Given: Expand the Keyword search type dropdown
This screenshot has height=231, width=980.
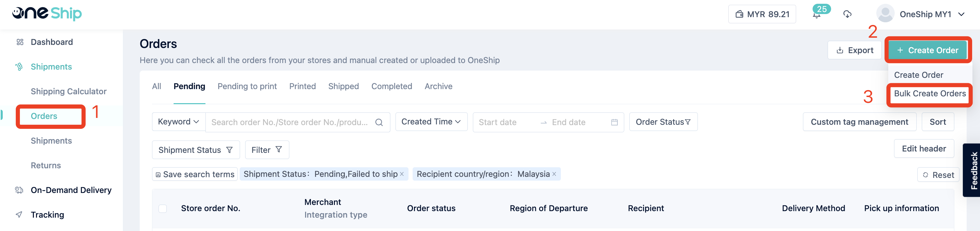Looking at the screenshot, I should click(178, 122).
